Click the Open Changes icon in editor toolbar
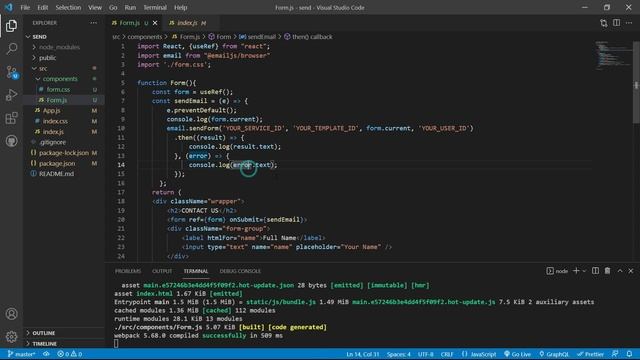The width and height of the screenshot is (640, 360). point(604,23)
